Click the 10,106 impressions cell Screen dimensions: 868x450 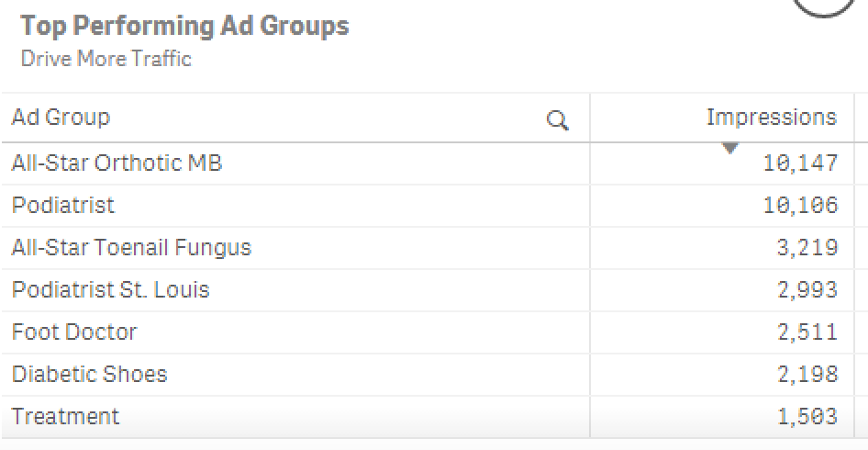pos(800,205)
